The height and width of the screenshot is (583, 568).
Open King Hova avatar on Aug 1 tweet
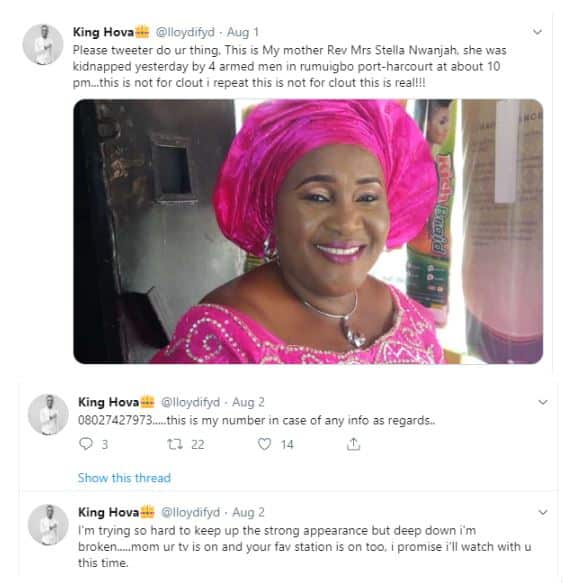[43, 45]
